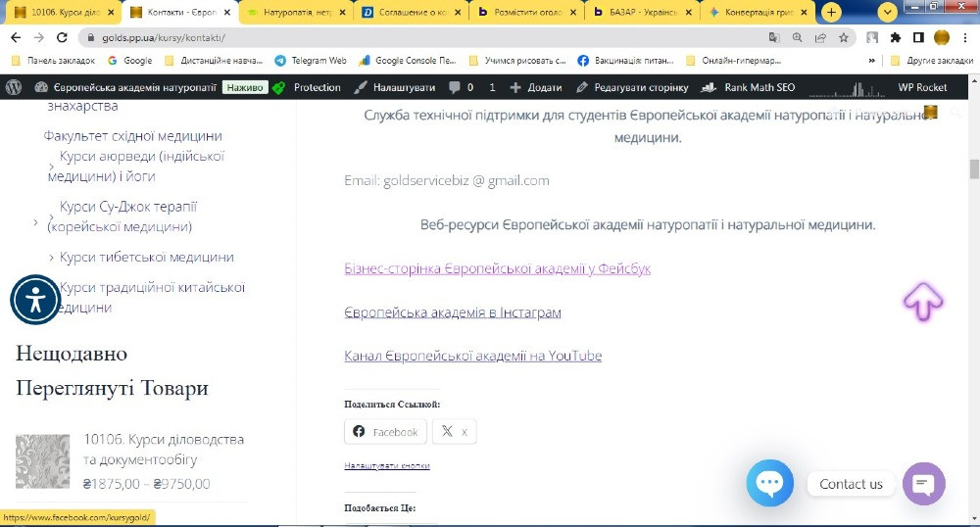The height and width of the screenshot is (527, 980).
Task: Click the admin bar stats graph
Action: [x=847, y=88]
